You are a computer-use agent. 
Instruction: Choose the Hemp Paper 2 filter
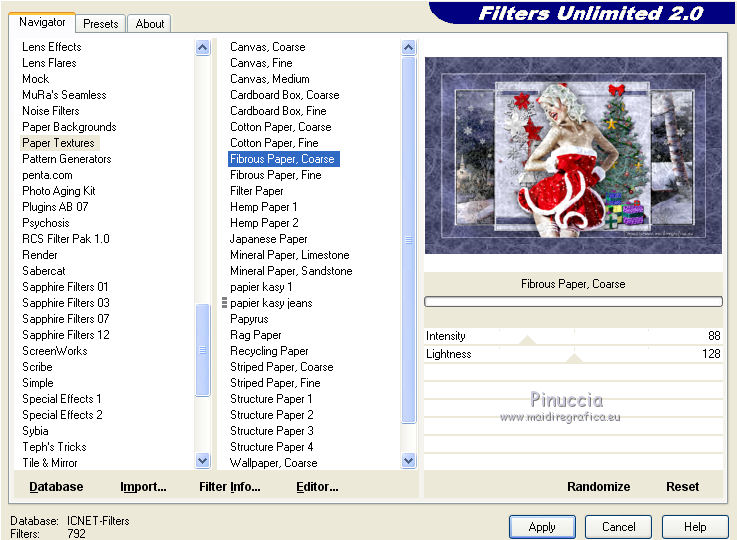[264, 223]
